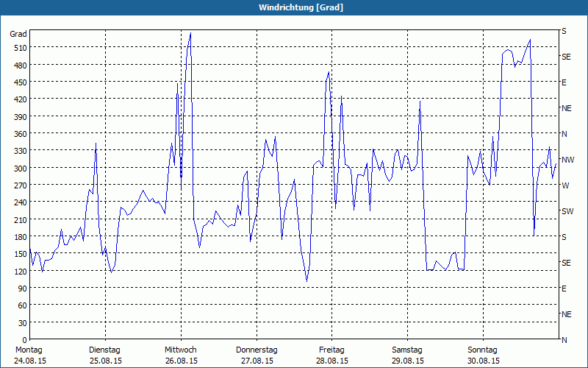This screenshot has height=368, width=588.
Task: Click the 'S' compass label at 180 level
Action: coord(564,237)
